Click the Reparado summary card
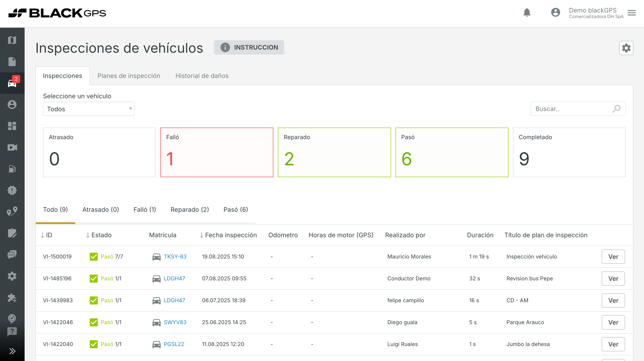644x361 pixels. [334, 152]
